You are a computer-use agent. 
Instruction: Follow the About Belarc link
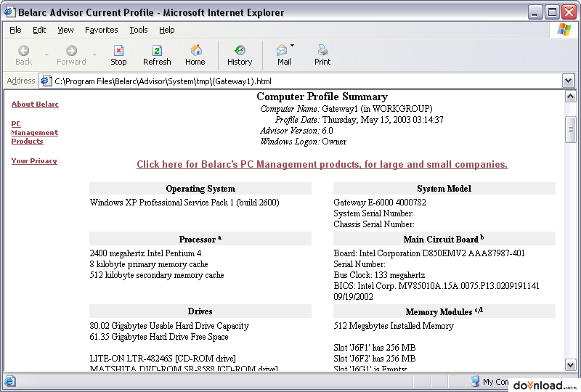tap(35, 104)
